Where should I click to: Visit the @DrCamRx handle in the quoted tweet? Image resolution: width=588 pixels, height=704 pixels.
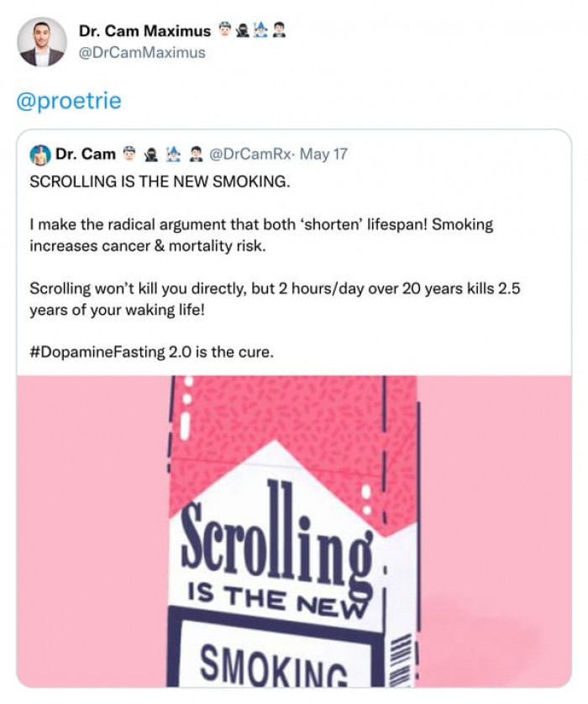click(249, 155)
